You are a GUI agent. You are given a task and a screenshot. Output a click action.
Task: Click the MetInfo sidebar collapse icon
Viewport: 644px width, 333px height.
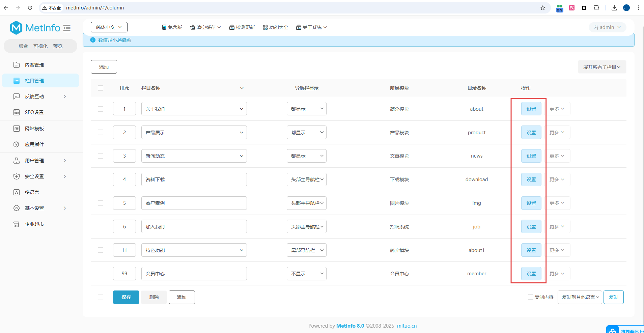(67, 28)
